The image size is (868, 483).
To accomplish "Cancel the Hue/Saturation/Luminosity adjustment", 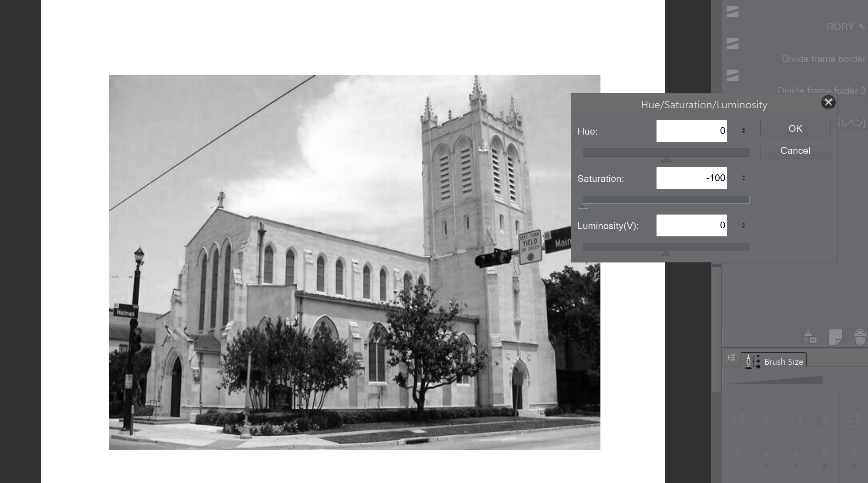I will [795, 150].
